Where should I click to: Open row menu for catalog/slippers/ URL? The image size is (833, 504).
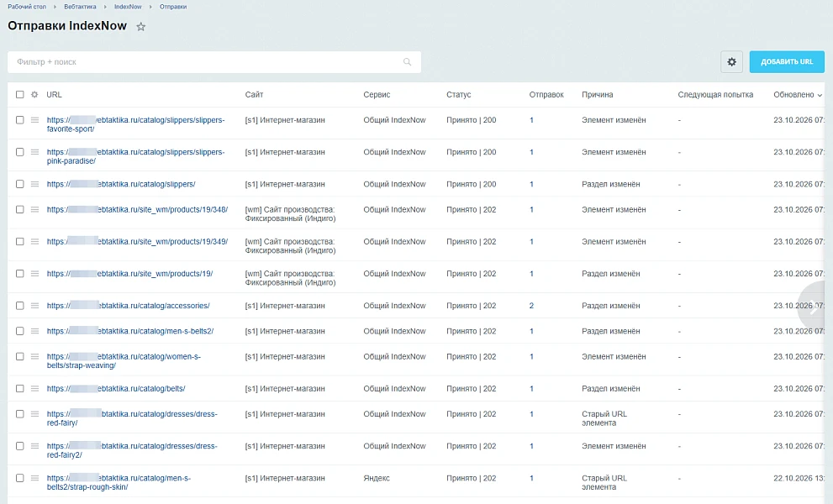point(34,184)
